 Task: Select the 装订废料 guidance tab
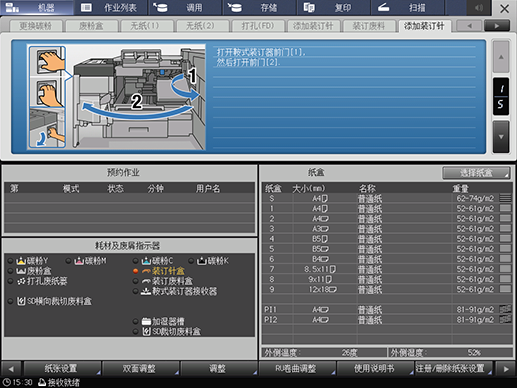tap(368, 26)
